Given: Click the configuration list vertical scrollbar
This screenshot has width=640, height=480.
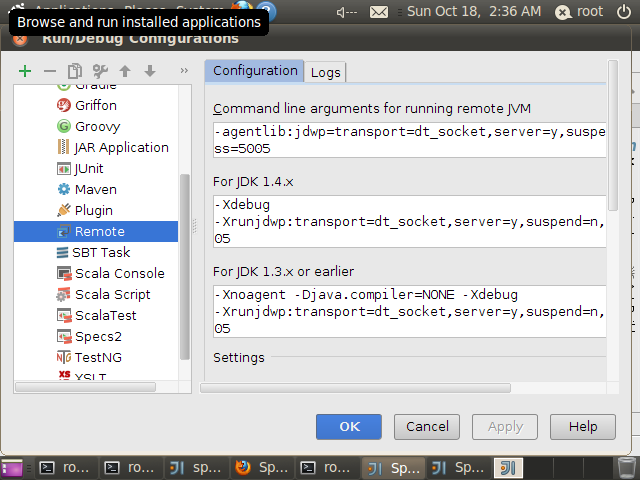Looking at the screenshot, I should (x=185, y=267).
